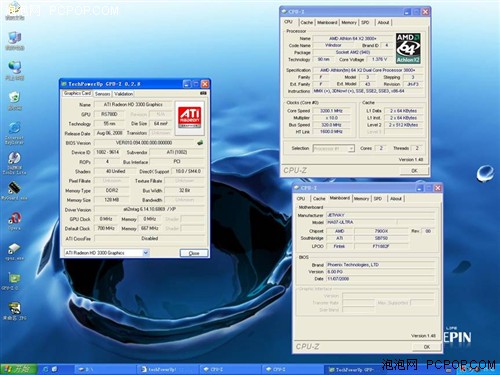Click the JETWAY manufacturer field

click(380, 215)
